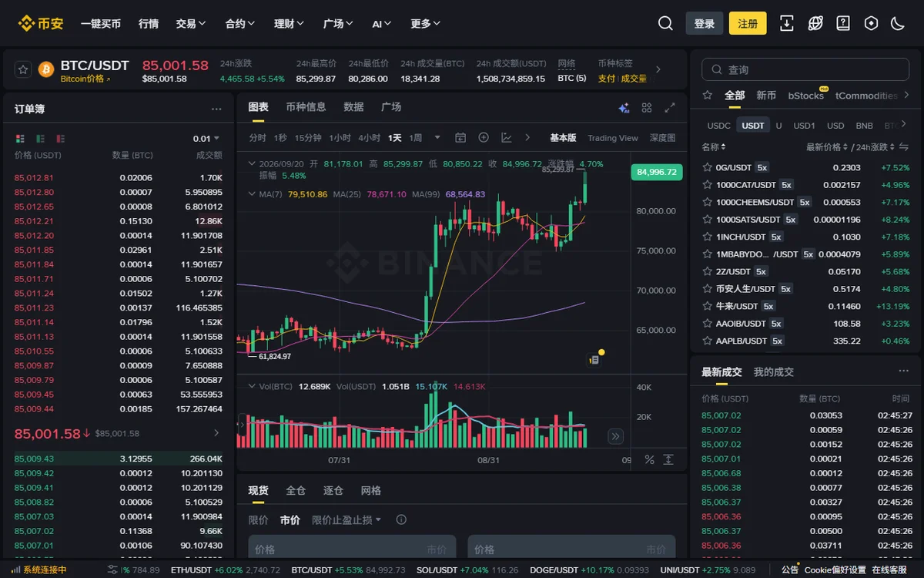
Task: Collapse the Vol indicator chevron
Action: pyautogui.click(x=251, y=387)
